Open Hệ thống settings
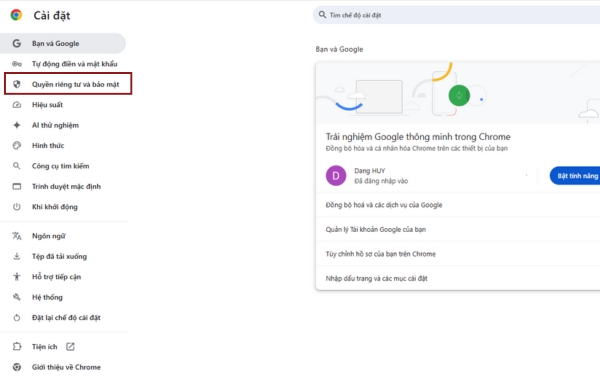Screen dimensions: 600x390 [63, 297]
